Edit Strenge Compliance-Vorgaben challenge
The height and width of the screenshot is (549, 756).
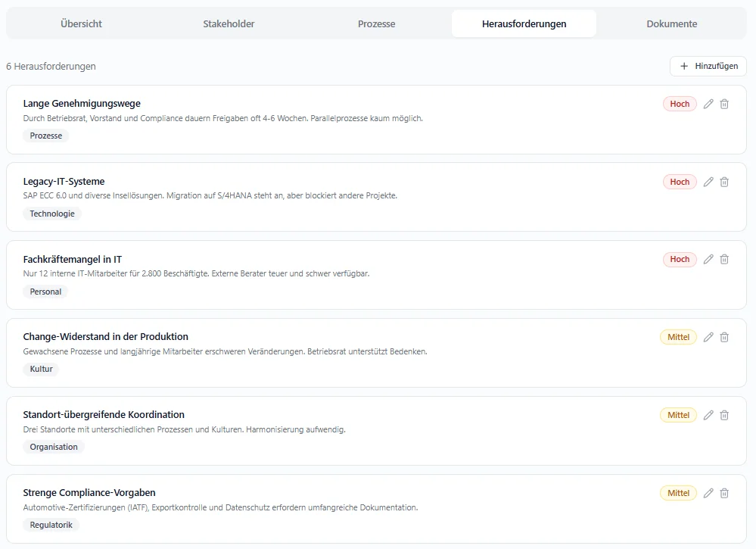708,493
